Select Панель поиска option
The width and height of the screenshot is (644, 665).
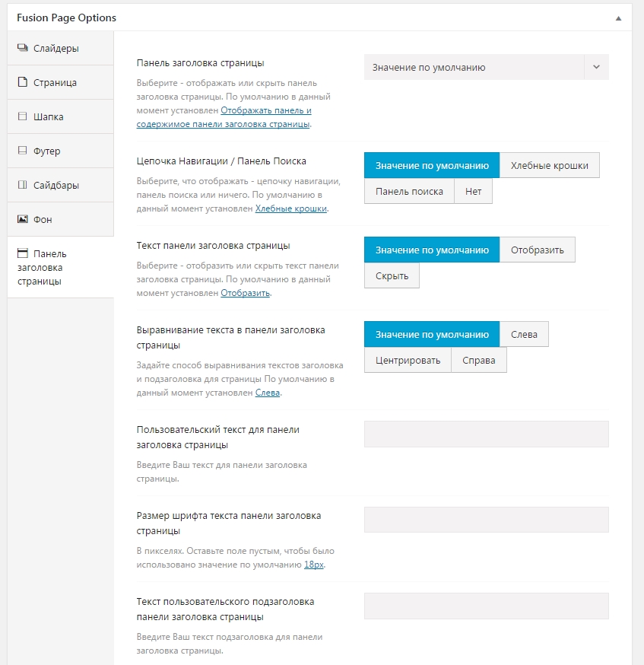click(409, 192)
